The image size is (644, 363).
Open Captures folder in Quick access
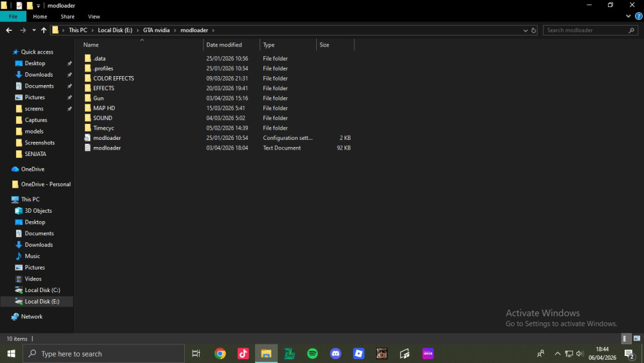tap(35, 120)
